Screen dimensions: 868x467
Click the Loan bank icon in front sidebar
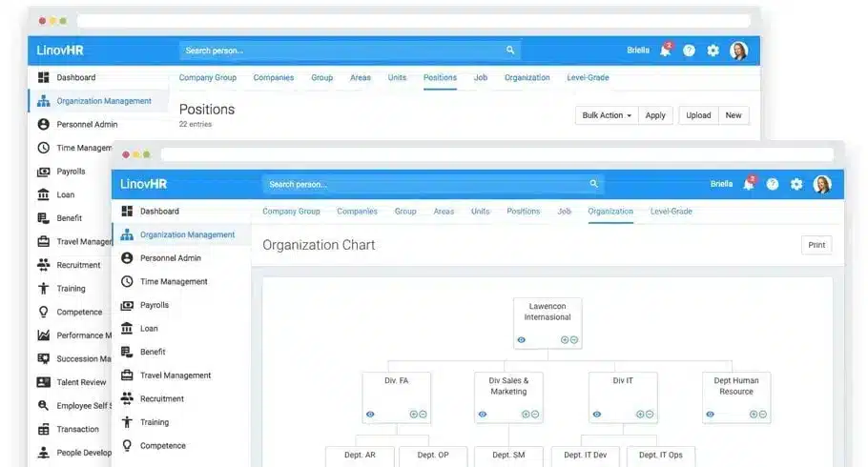click(x=127, y=329)
